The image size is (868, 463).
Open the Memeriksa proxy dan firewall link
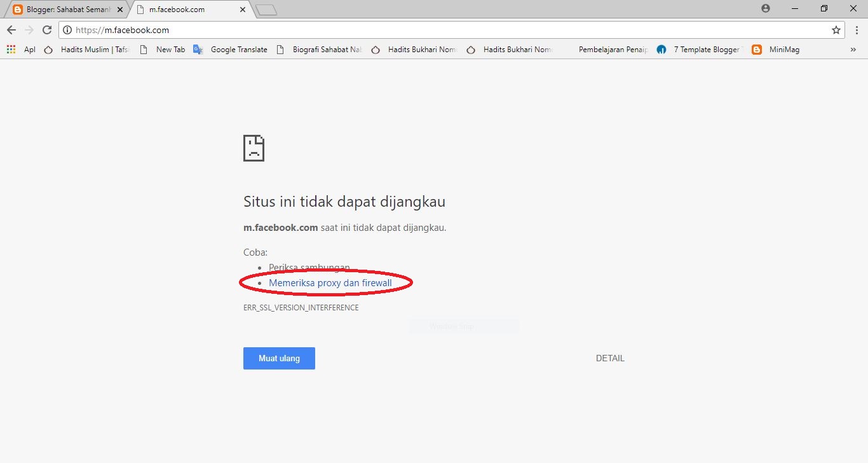pos(330,283)
